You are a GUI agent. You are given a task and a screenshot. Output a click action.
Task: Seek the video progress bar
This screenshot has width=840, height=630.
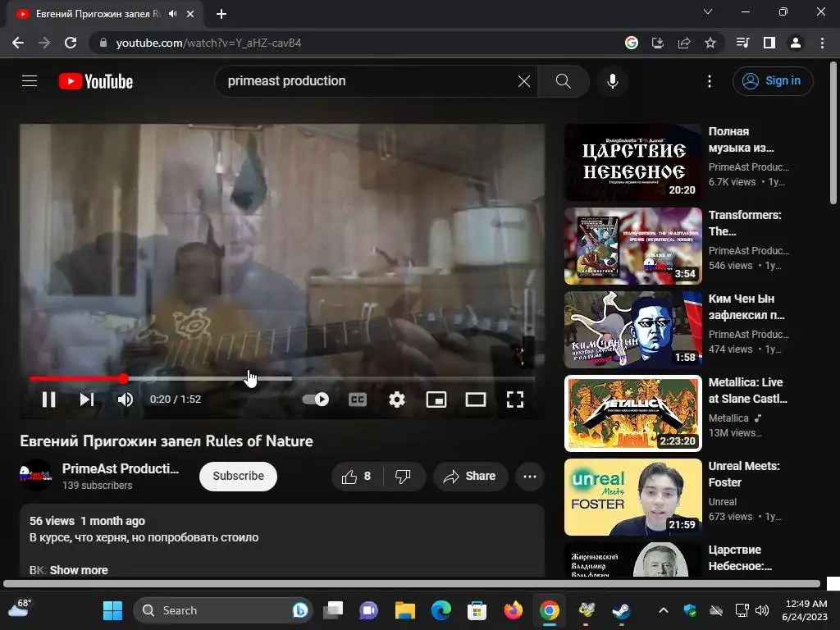pos(282,378)
